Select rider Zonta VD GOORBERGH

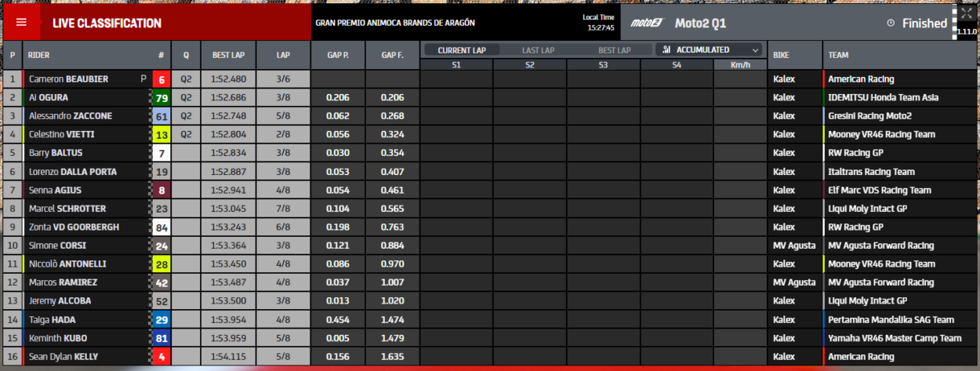coord(74,227)
